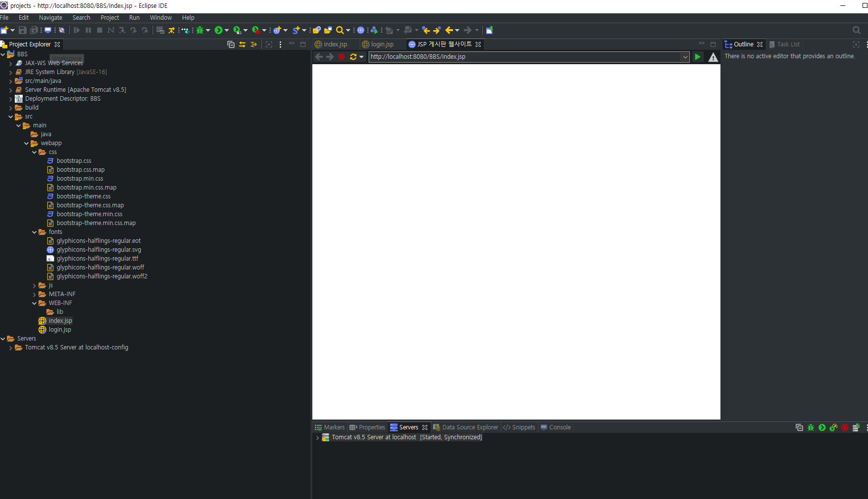Stop the server with red icon in Servers view
The width and height of the screenshot is (868, 499).
(x=845, y=427)
